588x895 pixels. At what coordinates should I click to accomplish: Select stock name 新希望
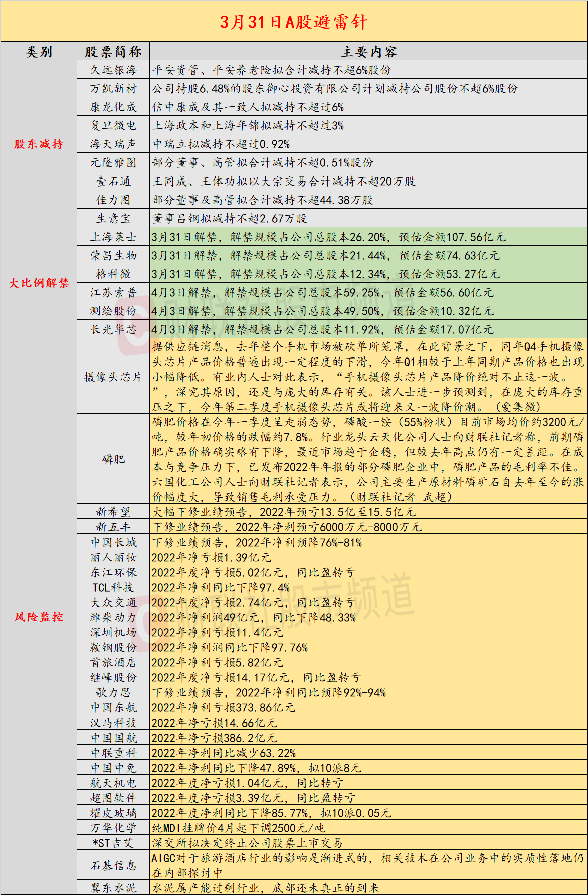coord(113,512)
